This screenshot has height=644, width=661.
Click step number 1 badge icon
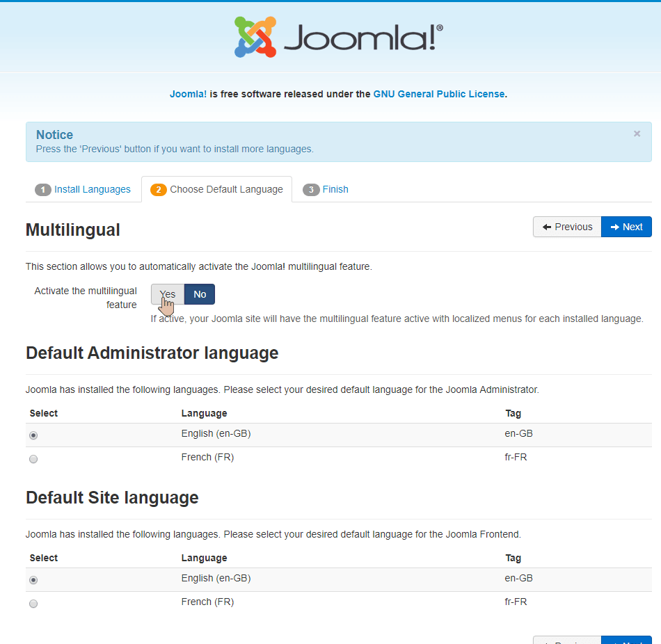[42, 190]
